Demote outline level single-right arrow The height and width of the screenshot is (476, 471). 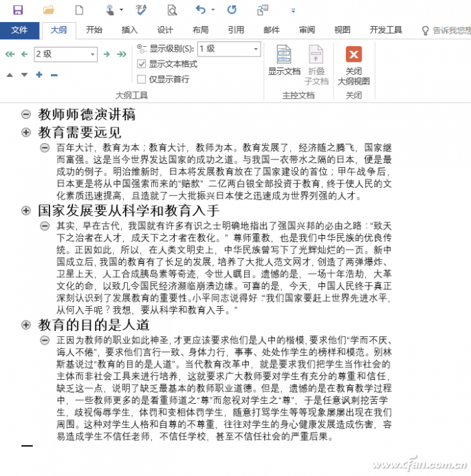click(107, 54)
